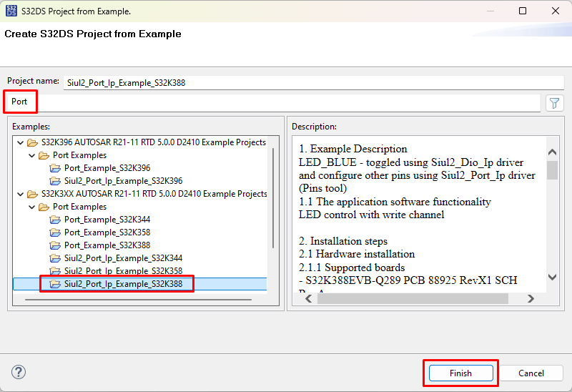The image size is (572, 392).
Task: Click examples tree horizontal scrollbar
Action: point(138,300)
